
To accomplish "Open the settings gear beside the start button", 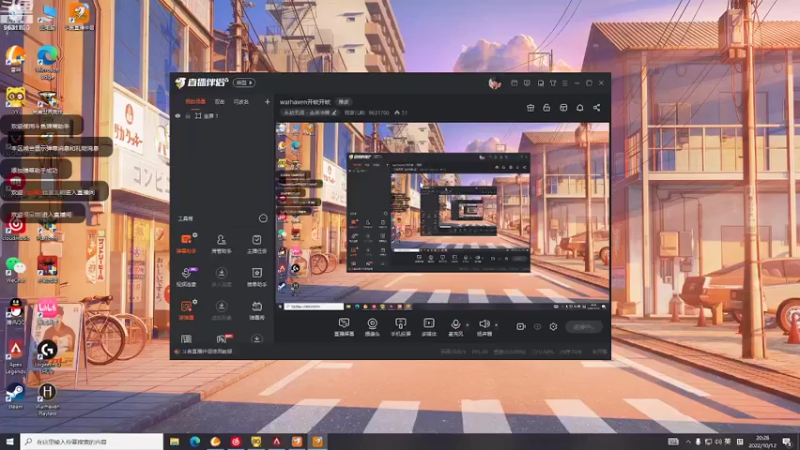I will [x=553, y=327].
